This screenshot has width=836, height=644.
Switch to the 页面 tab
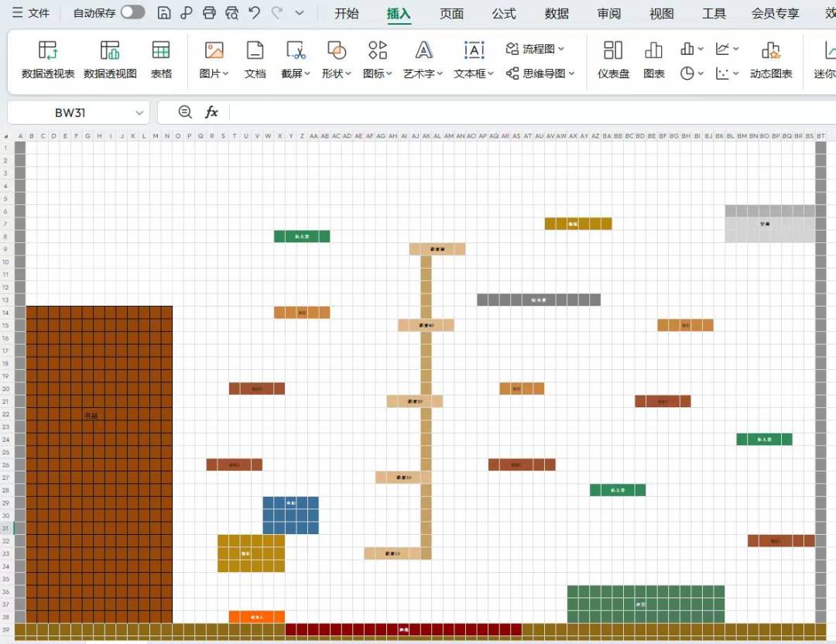(x=451, y=13)
